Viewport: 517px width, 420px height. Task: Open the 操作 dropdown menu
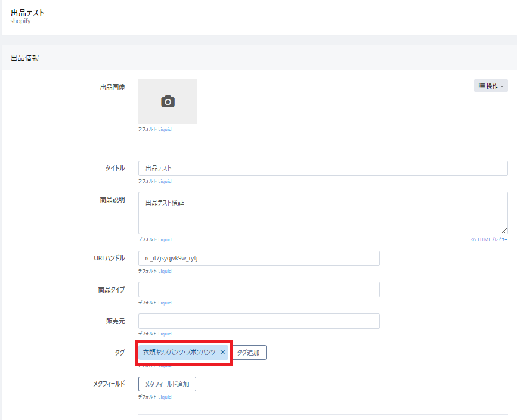click(491, 86)
